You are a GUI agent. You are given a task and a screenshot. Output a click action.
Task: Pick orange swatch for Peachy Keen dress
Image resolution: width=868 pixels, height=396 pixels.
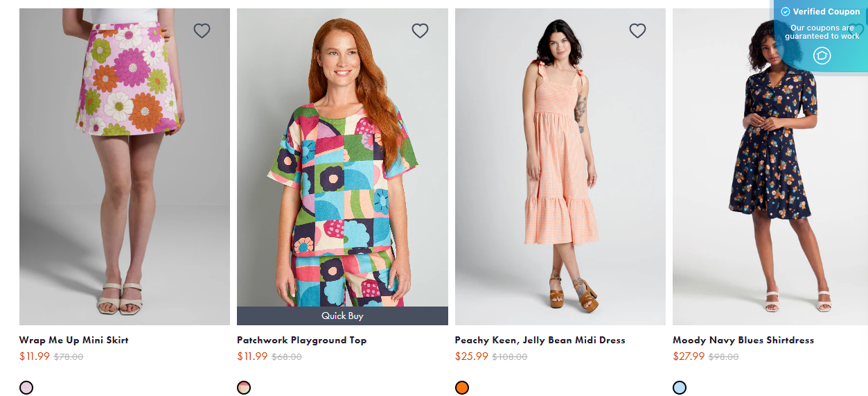coord(462,388)
